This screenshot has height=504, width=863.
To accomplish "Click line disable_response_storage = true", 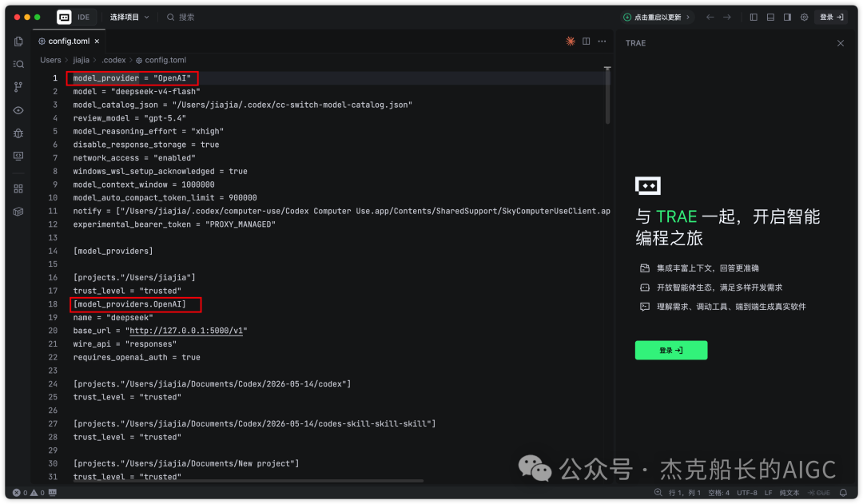I will (146, 144).
